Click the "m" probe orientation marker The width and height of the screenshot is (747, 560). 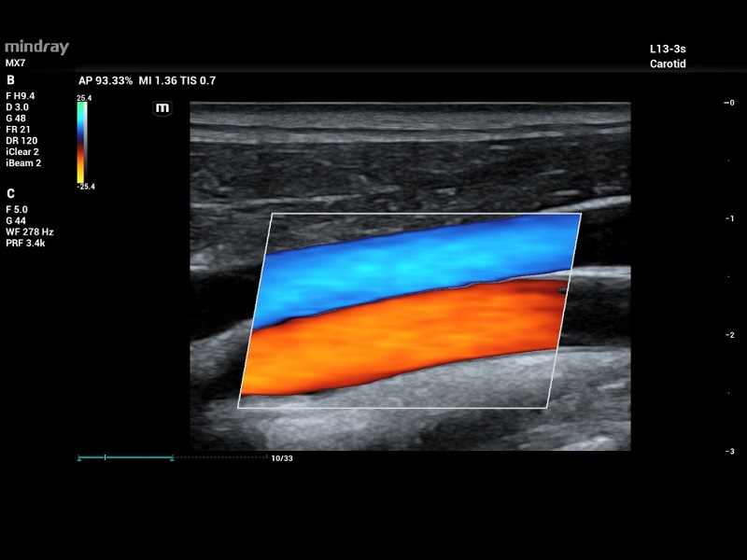pos(162,108)
